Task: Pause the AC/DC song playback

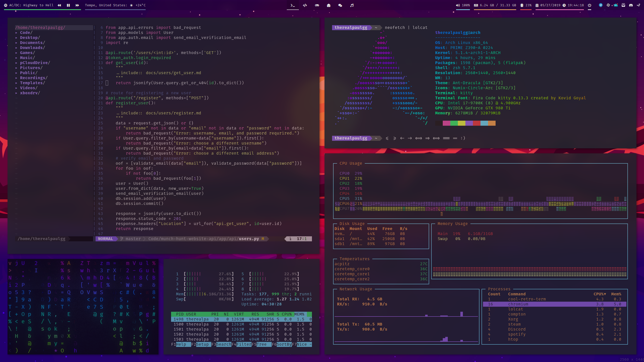Action: coord(68,5)
